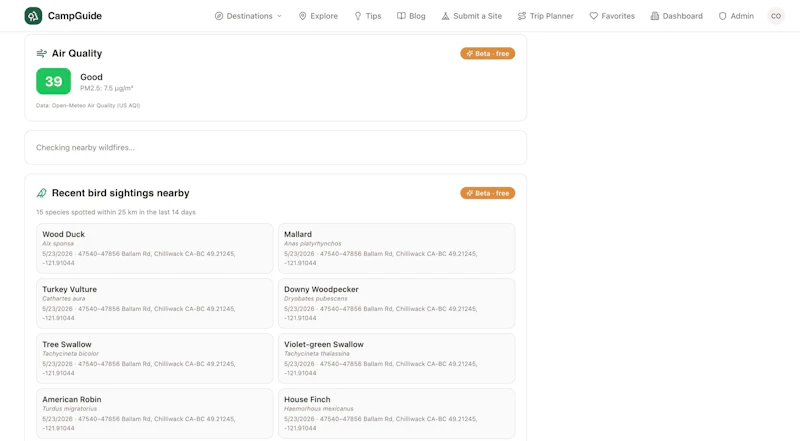The width and height of the screenshot is (800, 441).
Task: Open the CO user avatar menu
Action: point(776,16)
